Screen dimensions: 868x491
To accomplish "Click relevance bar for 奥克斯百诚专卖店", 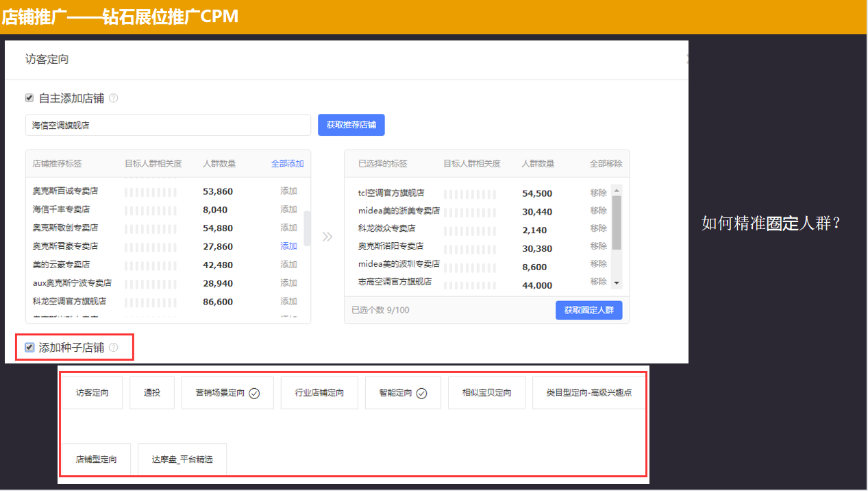I will pyautogui.click(x=150, y=191).
